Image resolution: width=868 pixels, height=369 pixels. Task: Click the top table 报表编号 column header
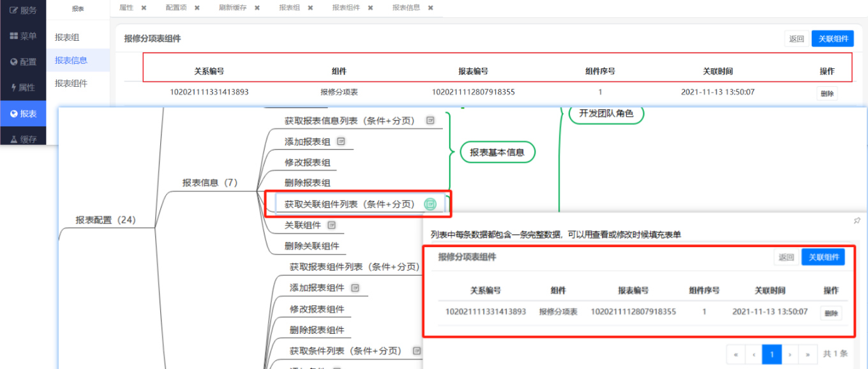473,72
